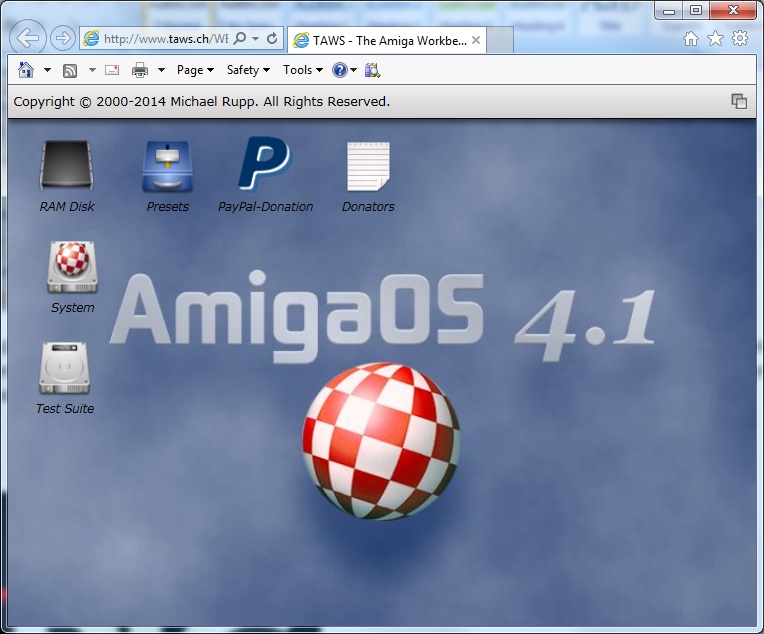Click the Read Mail toolbar icon

pos(112,70)
